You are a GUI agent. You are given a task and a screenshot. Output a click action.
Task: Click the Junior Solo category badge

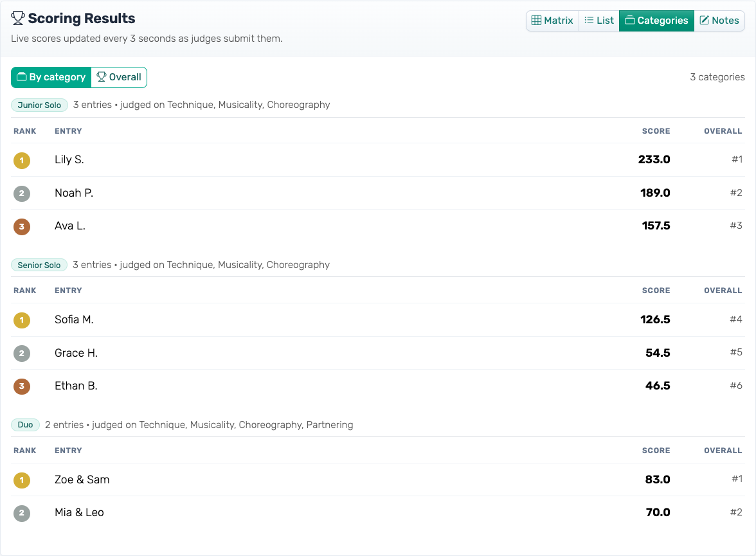[40, 105]
